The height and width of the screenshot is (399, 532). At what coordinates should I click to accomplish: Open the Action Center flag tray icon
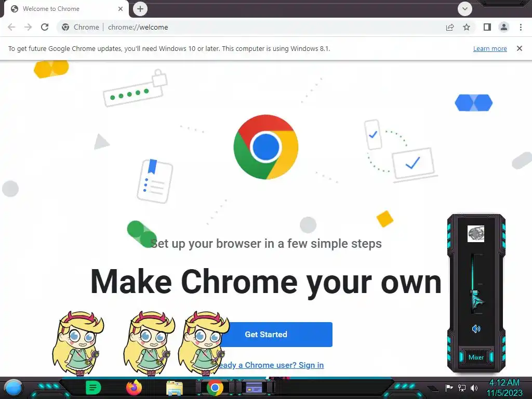(x=449, y=388)
